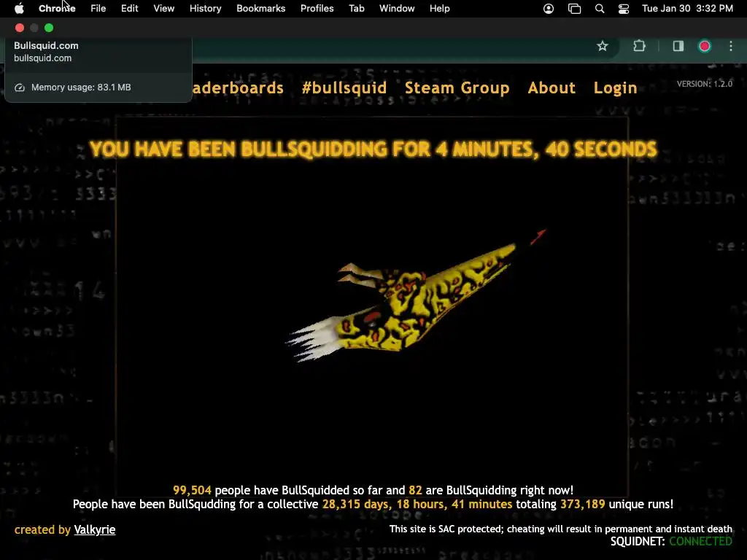Viewport: 747px width, 560px height.
Task: Open the Chrome profile avatar
Action: coord(705,46)
